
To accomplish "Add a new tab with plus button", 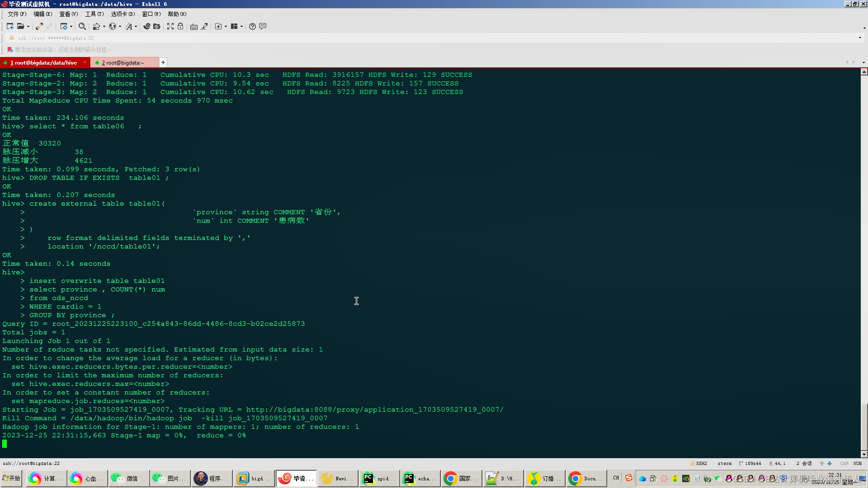I will coord(163,62).
